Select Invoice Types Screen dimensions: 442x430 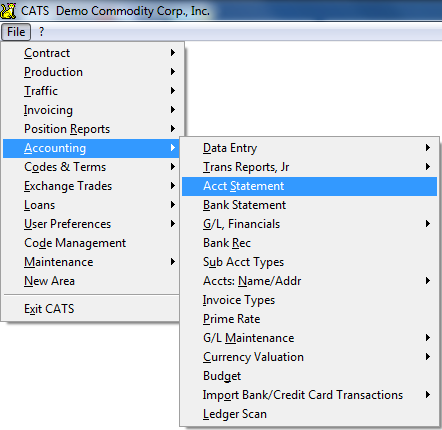(309, 300)
